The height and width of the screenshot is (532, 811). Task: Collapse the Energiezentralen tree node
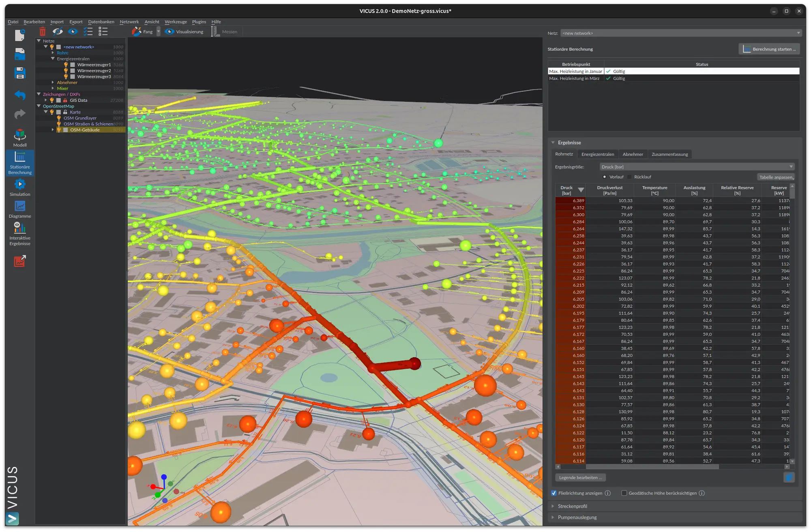53,59
